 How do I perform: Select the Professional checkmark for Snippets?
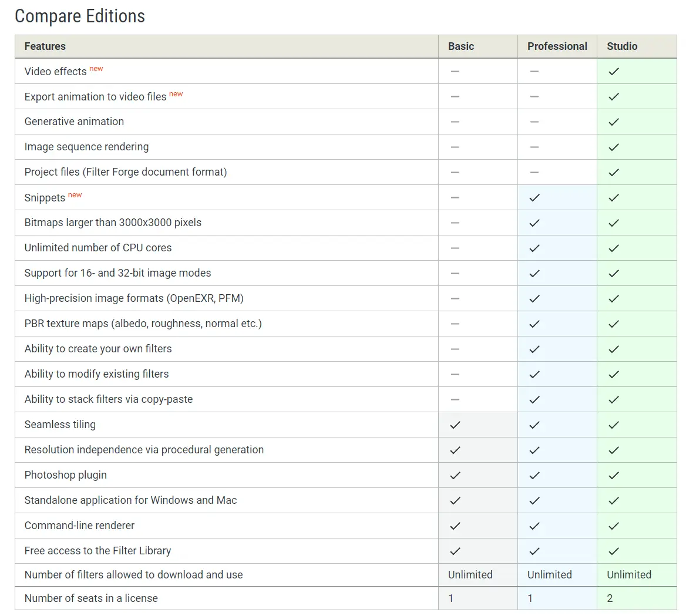point(534,197)
